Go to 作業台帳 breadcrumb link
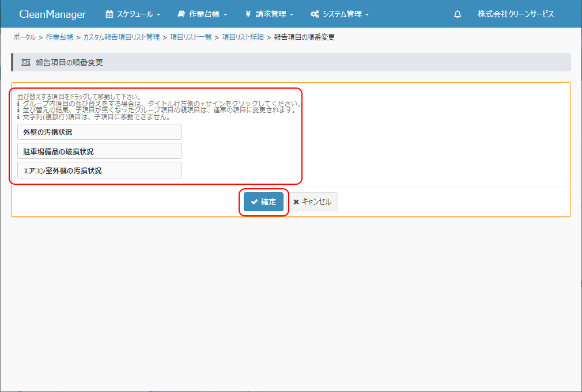 click(x=59, y=37)
